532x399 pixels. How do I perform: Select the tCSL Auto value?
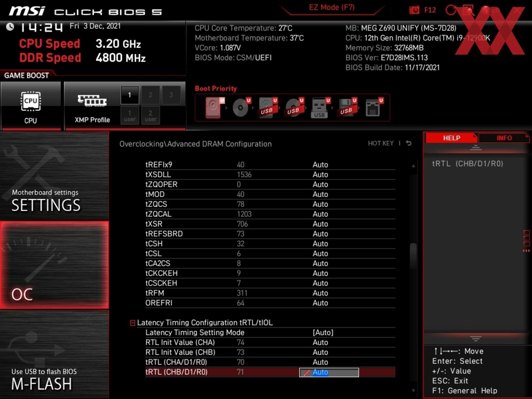(320, 253)
